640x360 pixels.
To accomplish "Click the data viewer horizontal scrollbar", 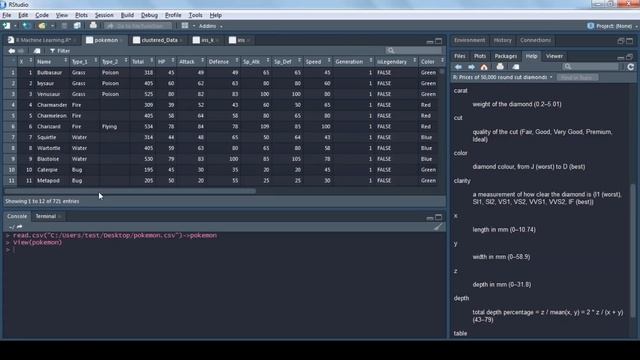I will pyautogui.click(x=130, y=191).
